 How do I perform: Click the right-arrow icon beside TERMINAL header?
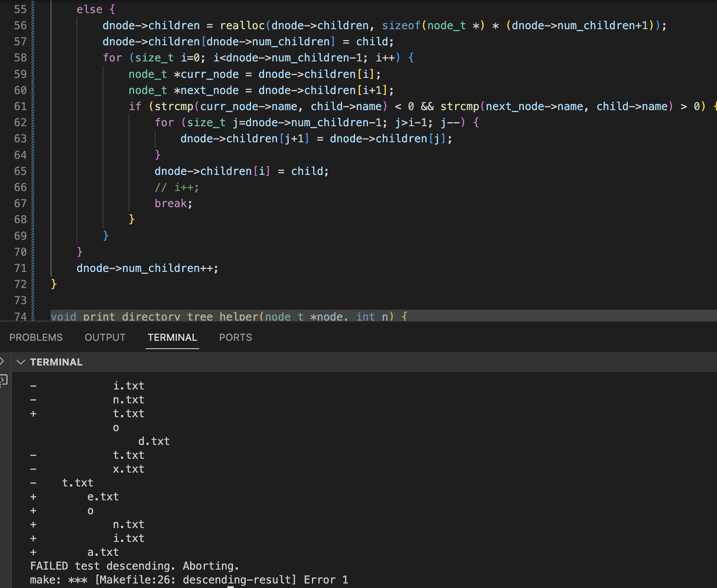2,361
